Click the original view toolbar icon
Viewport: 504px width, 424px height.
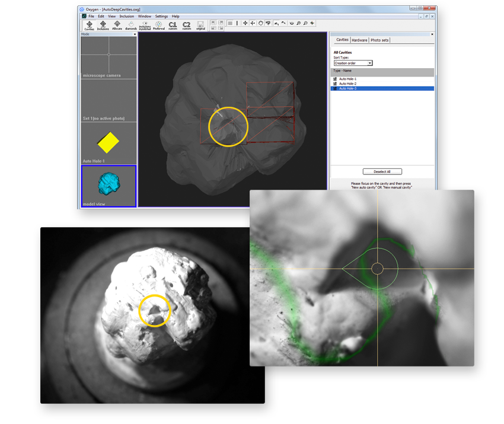pyautogui.click(x=201, y=25)
